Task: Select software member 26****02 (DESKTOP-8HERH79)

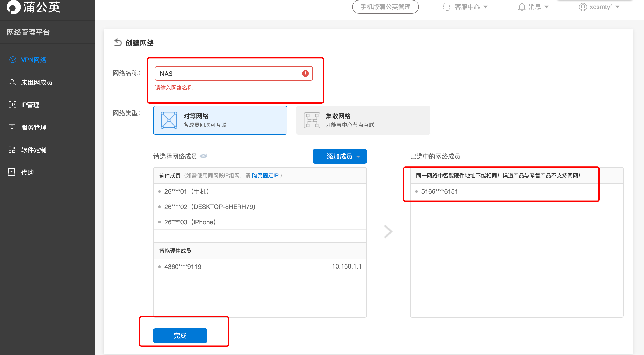Action: (x=210, y=207)
